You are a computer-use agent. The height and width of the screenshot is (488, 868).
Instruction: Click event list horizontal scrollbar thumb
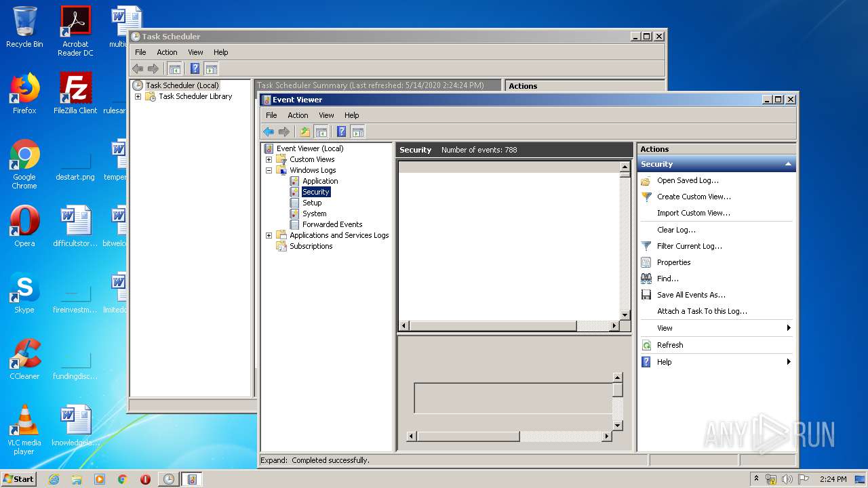(493, 326)
